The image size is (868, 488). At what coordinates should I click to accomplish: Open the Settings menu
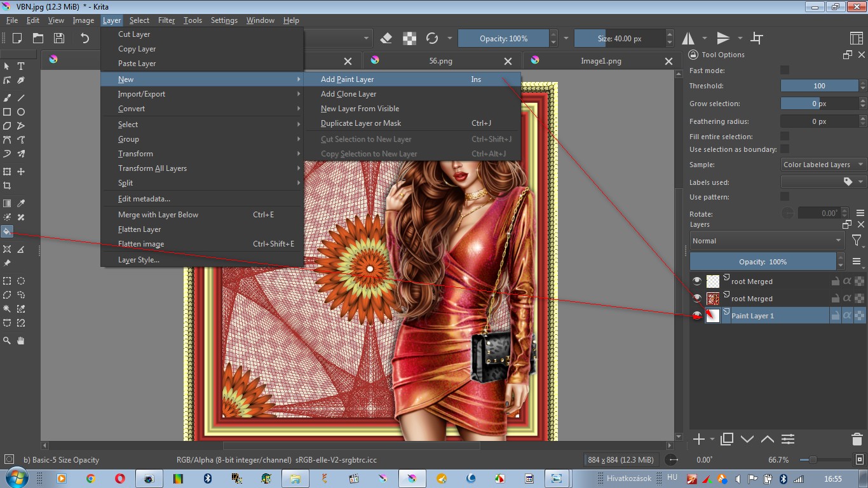pos(224,20)
